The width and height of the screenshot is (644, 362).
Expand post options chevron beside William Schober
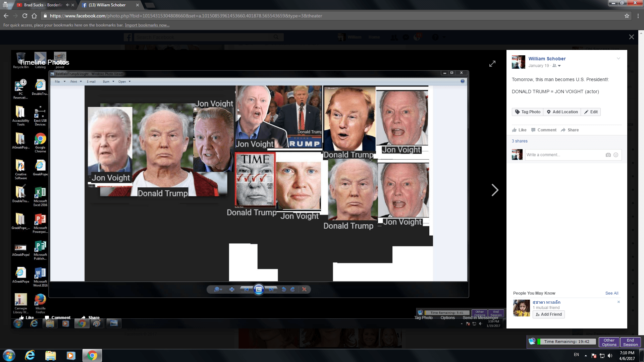[618, 59]
